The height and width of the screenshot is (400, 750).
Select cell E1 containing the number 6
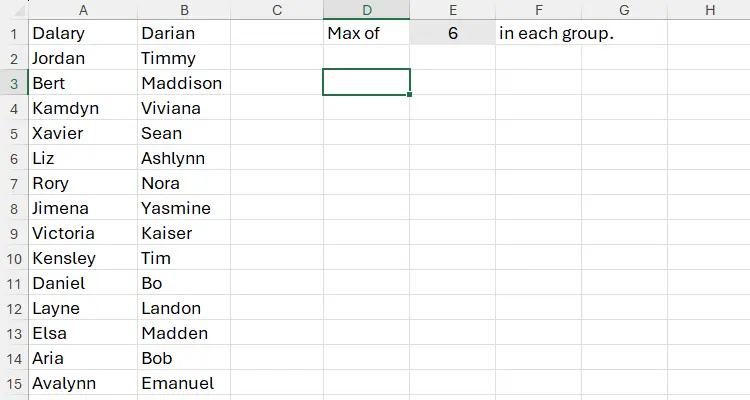coord(452,33)
